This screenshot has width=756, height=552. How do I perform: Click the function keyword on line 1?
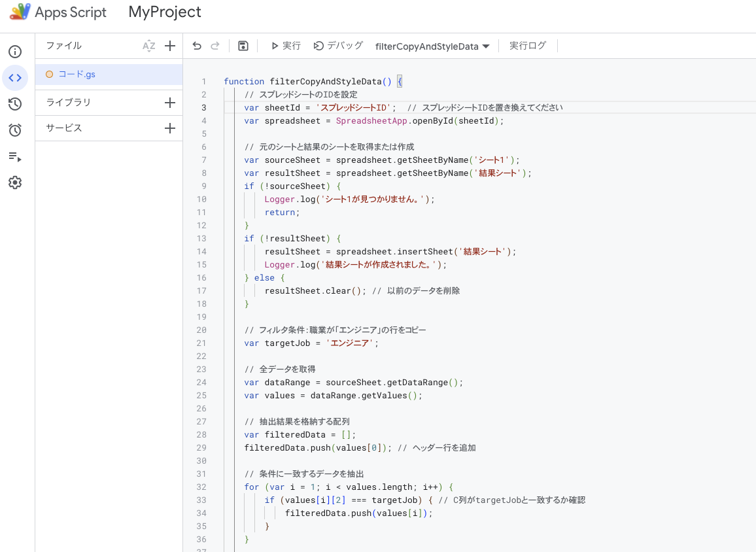pos(244,82)
